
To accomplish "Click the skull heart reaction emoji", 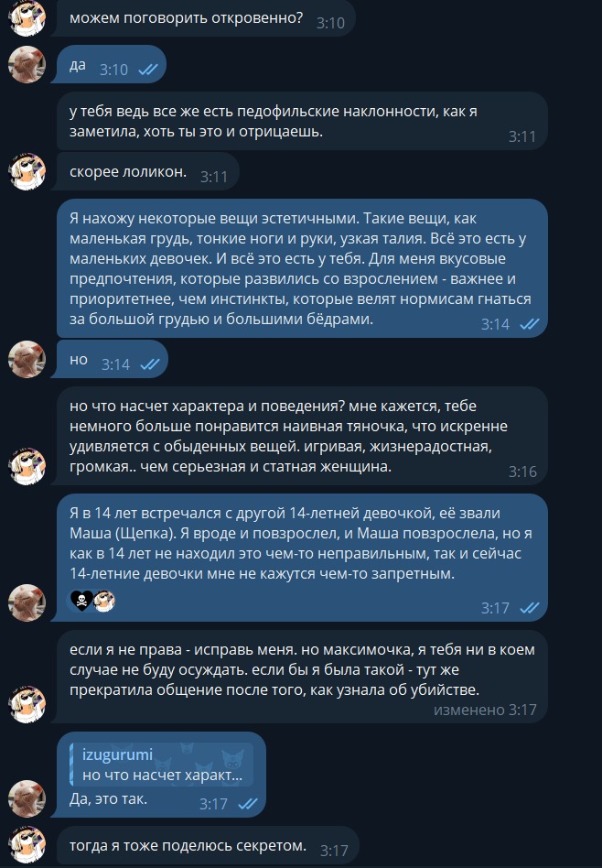I will pos(81,600).
